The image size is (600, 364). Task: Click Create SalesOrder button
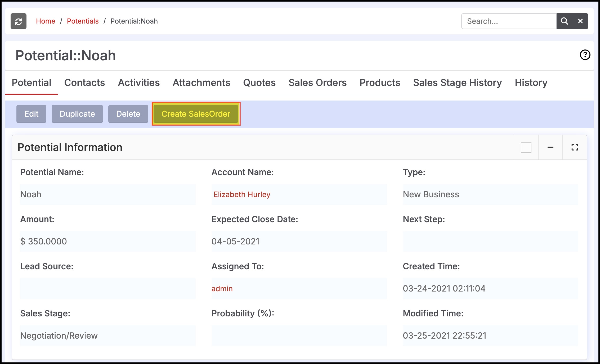[x=196, y=114]
